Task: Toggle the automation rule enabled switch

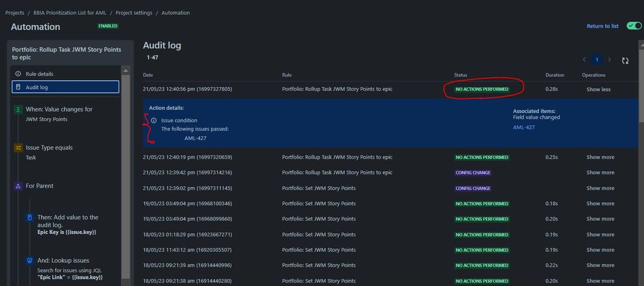Action: click(634, 26)
